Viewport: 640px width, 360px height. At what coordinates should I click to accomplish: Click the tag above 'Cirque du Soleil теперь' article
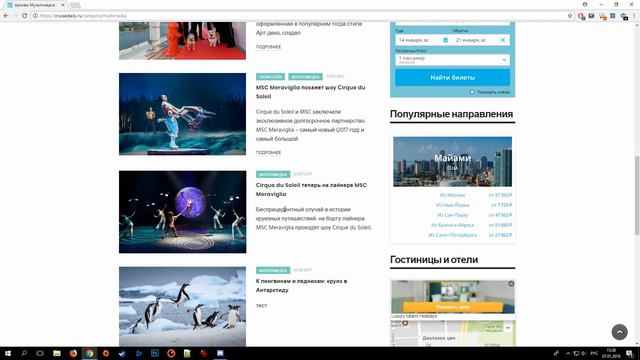pyautogui.click(x=273, y=174)
